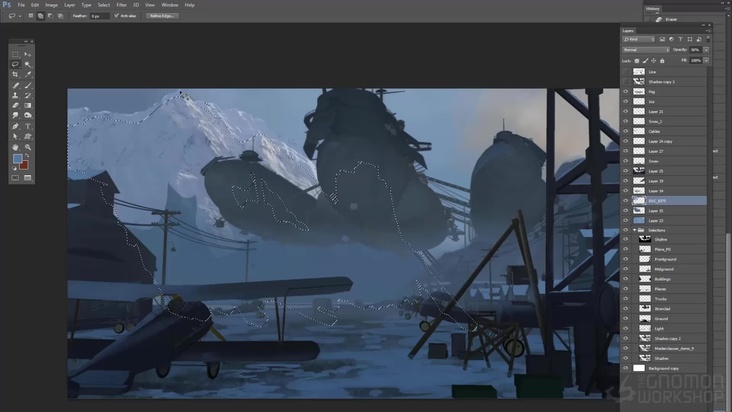Open the layer Kind filter dropdown

(x=639, y=39)
